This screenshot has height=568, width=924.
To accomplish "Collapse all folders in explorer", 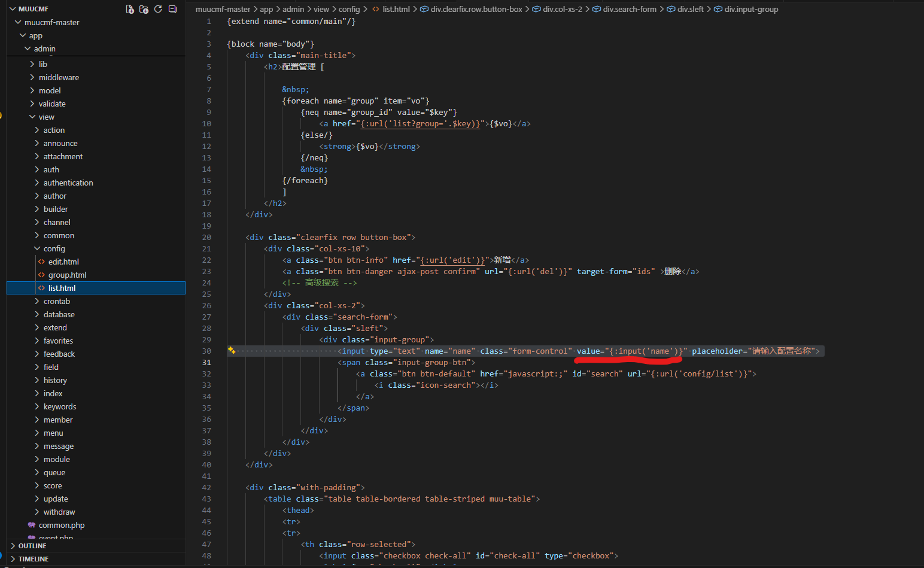I will click(172, 9).
